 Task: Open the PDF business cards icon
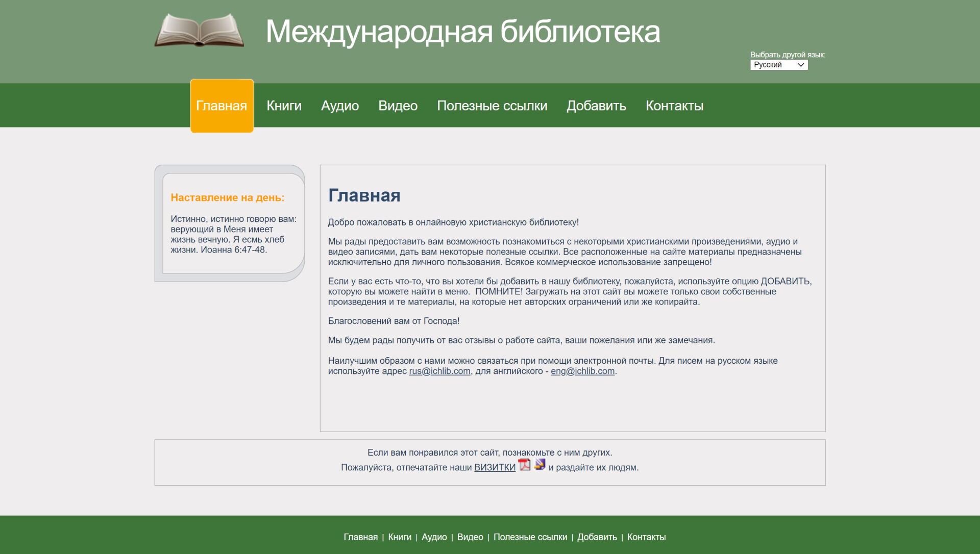tap(524, 465)
